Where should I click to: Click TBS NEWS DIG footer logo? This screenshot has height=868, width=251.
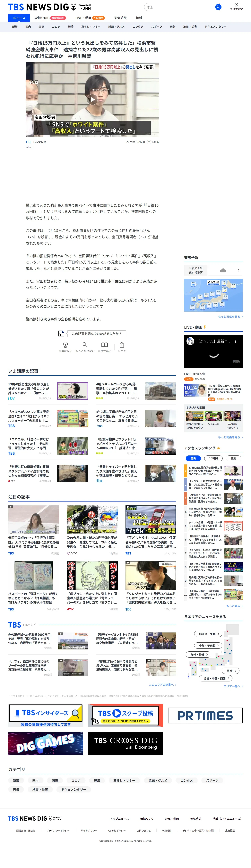pyautogui.click(x=35, y=818)
